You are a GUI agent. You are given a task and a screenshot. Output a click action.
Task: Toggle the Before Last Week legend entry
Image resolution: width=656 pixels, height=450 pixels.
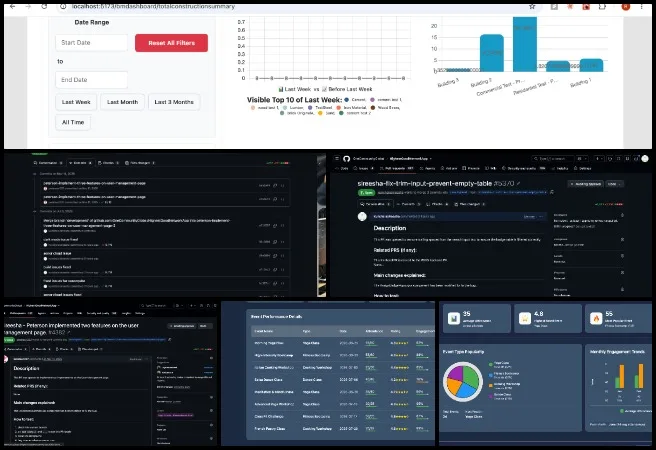(x=347, y=89)
